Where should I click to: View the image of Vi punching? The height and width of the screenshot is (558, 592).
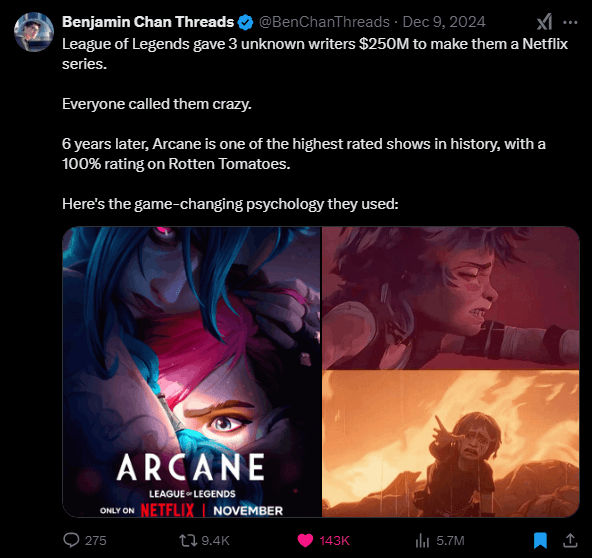coord(451,297)
